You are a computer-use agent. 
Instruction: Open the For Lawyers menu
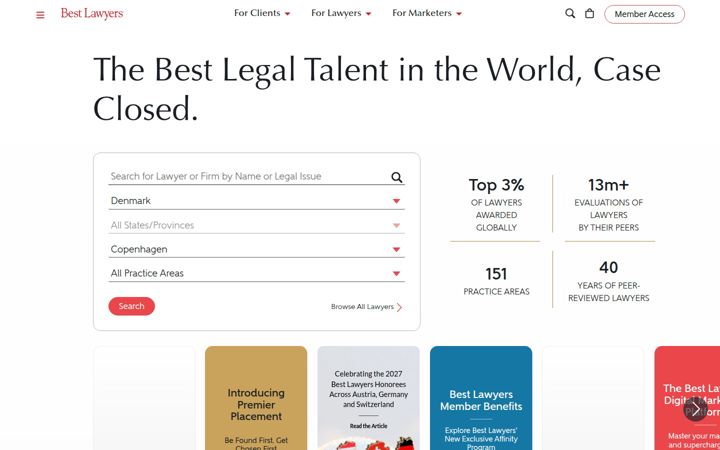pos(341,13)
